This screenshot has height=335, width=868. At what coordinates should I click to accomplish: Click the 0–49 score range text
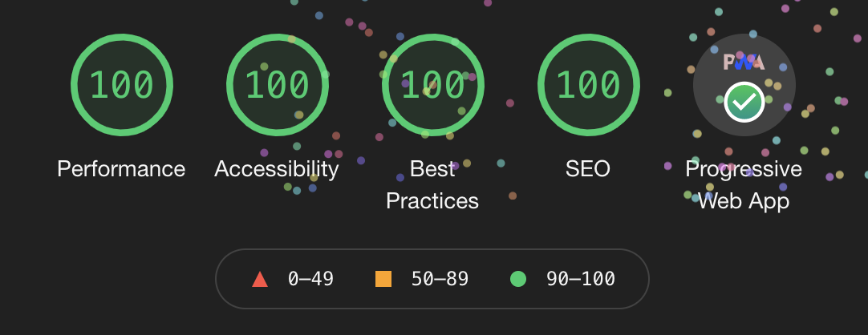click(x=310, y=279)
